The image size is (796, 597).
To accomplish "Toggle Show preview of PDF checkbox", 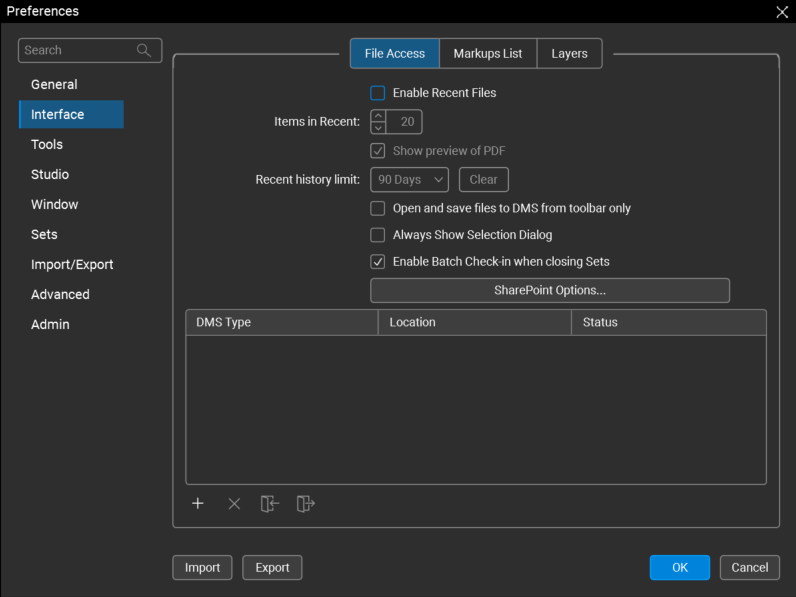I will 378,151.
